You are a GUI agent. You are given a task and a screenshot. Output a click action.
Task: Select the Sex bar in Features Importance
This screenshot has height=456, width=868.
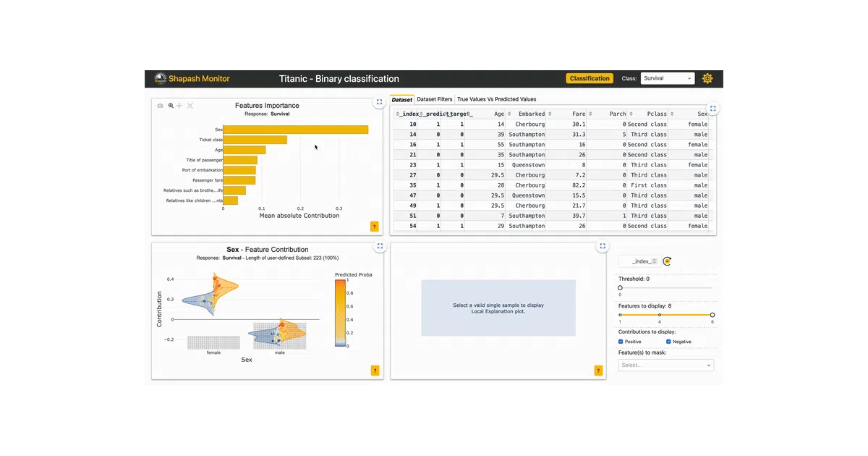click(x=296, y=130)
